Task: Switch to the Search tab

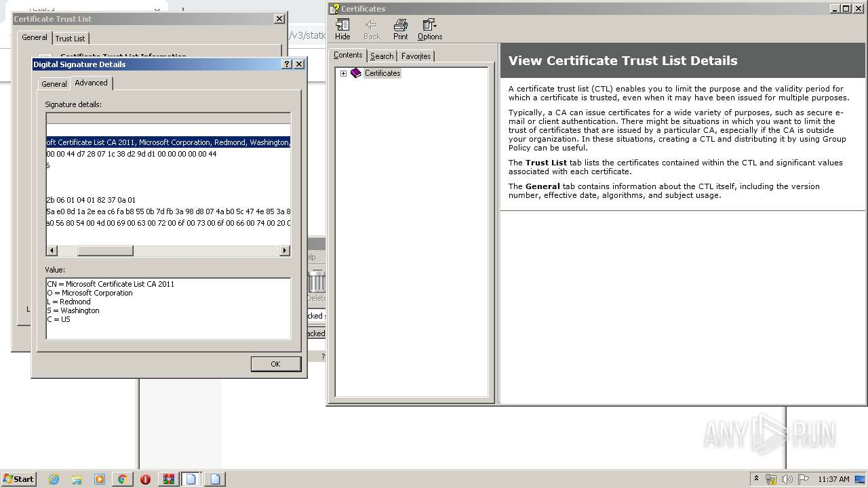Action: pyautogui.click(x=382, y=56)
